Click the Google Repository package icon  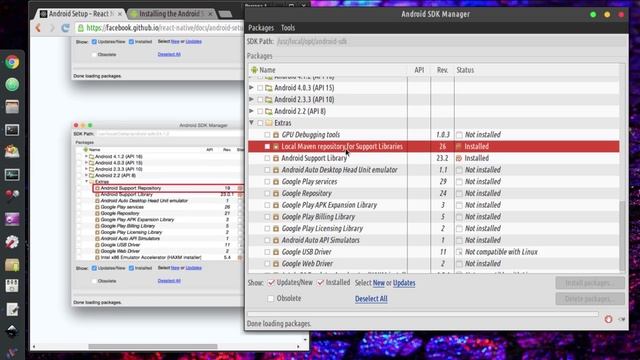point(276,193)
